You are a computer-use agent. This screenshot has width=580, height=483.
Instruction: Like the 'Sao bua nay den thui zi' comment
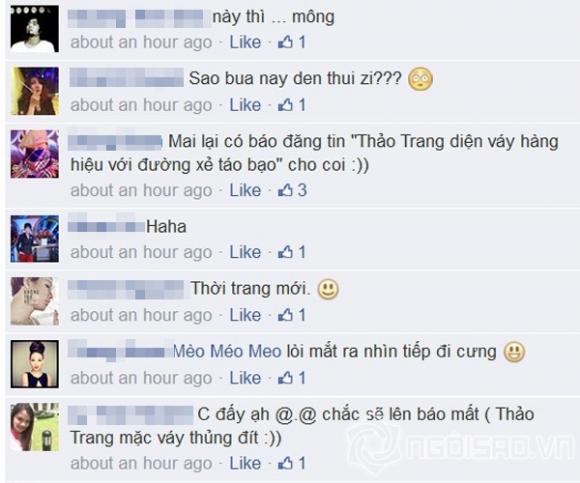[245, 105]
